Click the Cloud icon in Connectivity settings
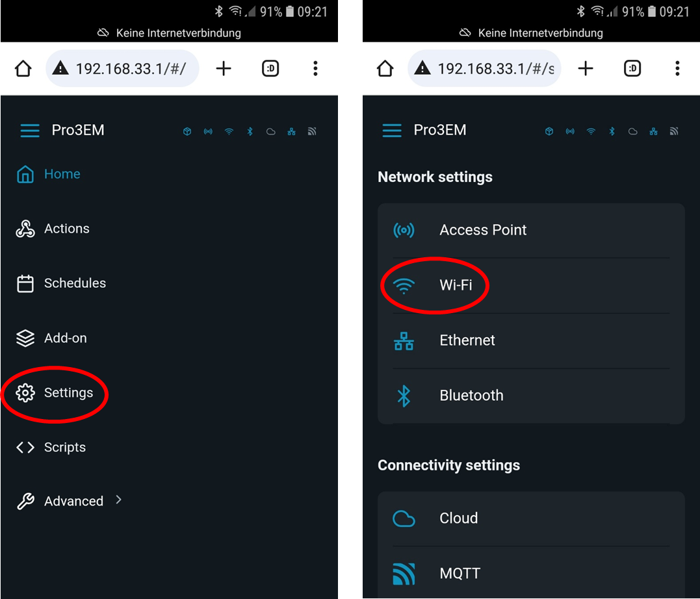Viewport: 700px width, 599px height. (x=404, y=518)
